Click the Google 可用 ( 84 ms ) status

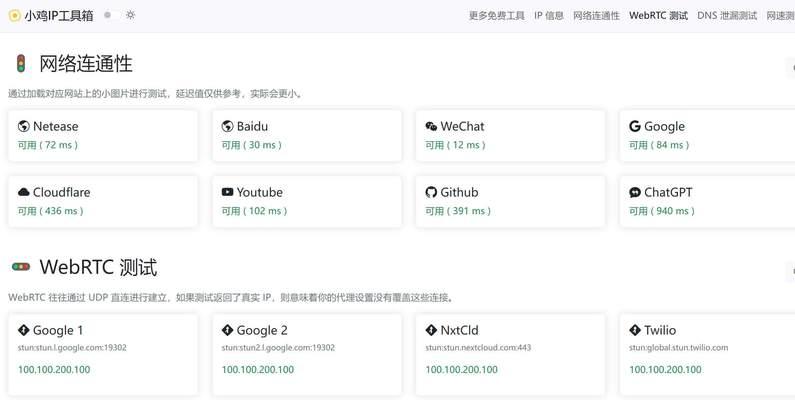click(x=659, y=145)
